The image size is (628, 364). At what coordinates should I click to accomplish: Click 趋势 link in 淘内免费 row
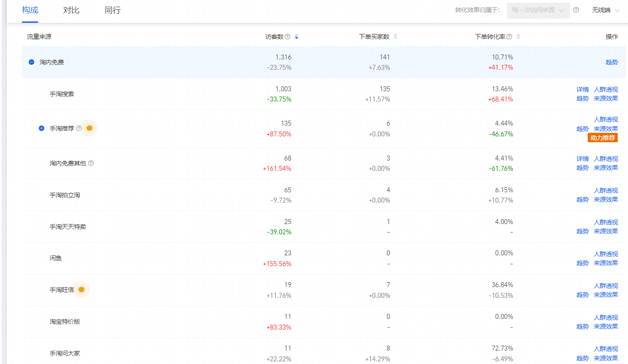click(612, 62)
